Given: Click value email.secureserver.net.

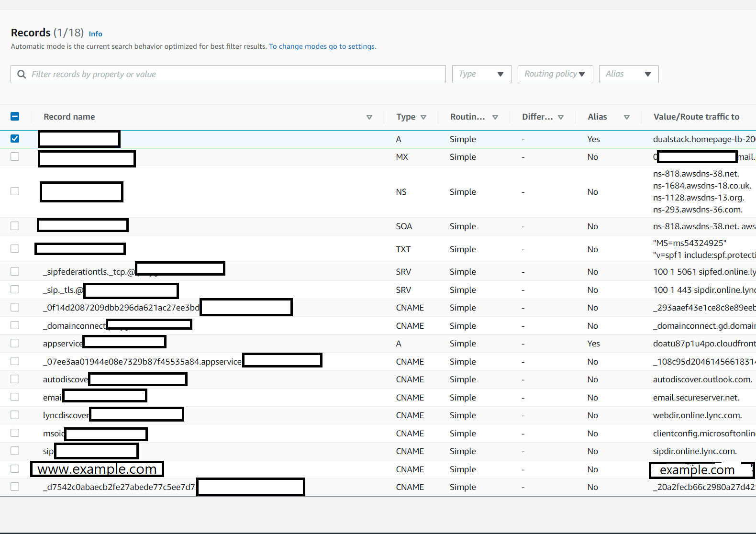Looking at the screenshot, I should tap(696, 398).
